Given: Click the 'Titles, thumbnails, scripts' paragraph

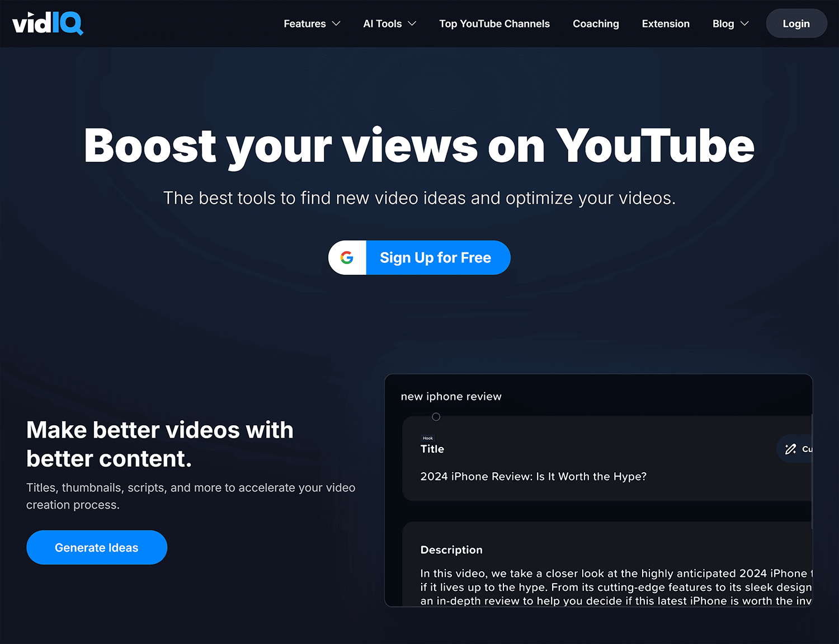Looking at the screenshot, I should coord(191,496).
